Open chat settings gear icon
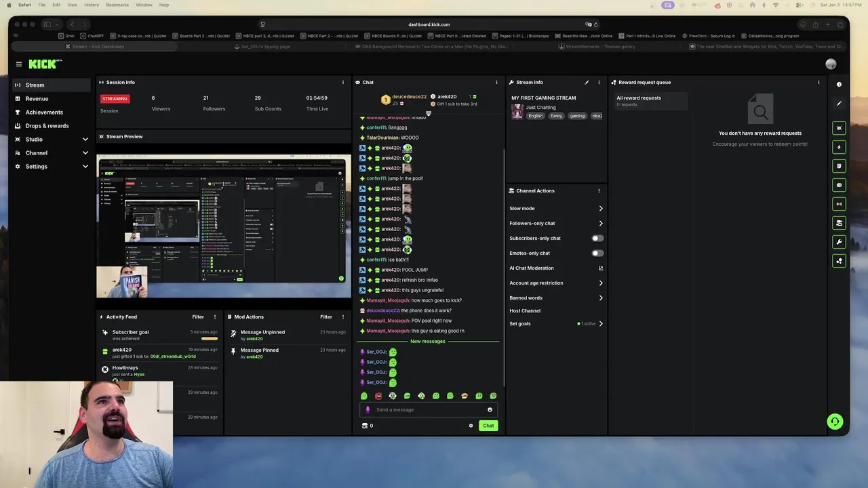The image size is (868, 488). point(471,426)
